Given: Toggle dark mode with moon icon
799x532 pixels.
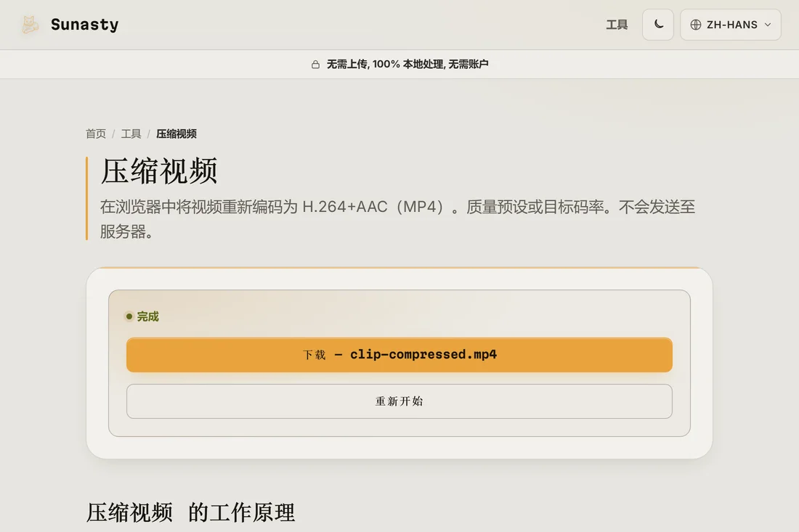Looking at the screenshot, I should pyautogui.click(x=658, y=25).
